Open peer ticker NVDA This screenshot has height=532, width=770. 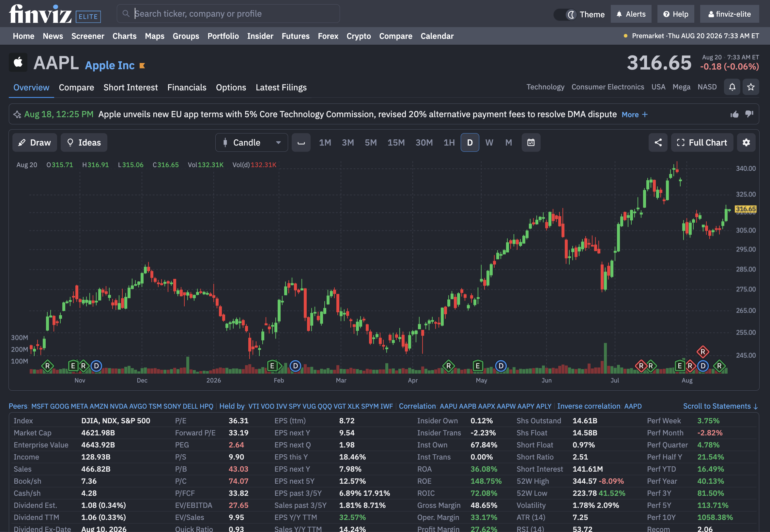coord(119,406)
